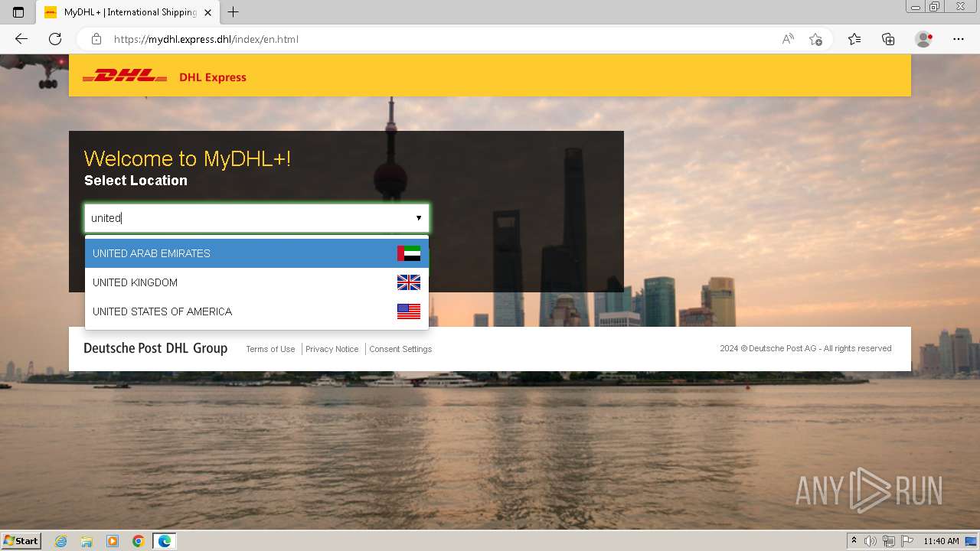The height and width of the screenshot is (551, 980).
Task: Reload the page with the Refresh icon
Action: [55, 39]
